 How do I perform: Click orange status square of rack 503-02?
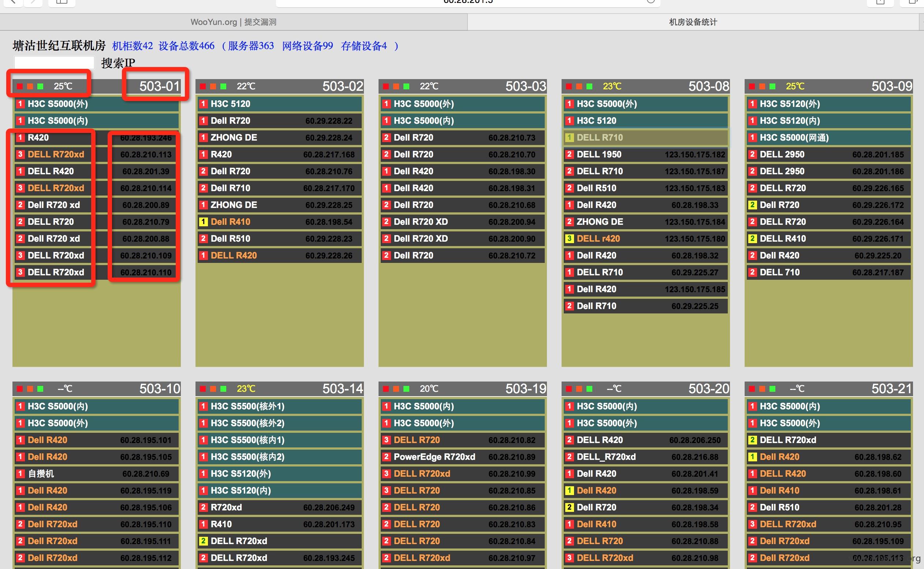(x=213, y=86)
